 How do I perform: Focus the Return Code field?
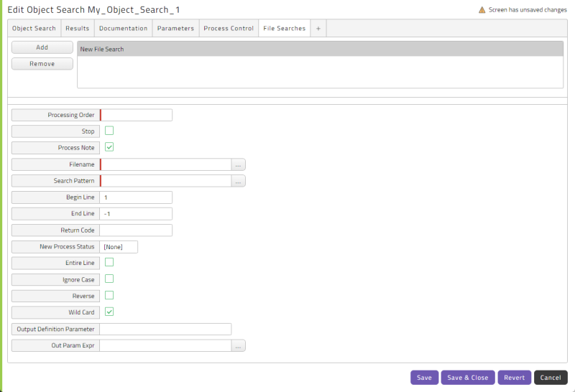[136, 230]
